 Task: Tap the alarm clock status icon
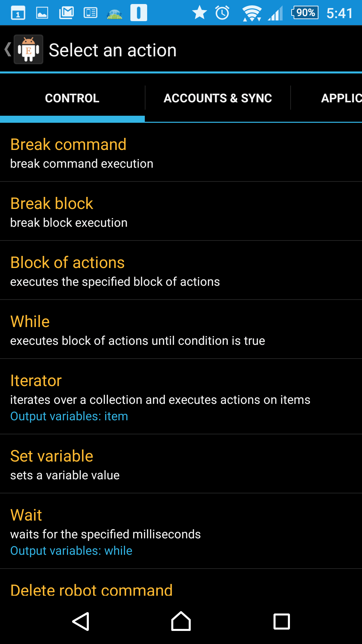222,13
